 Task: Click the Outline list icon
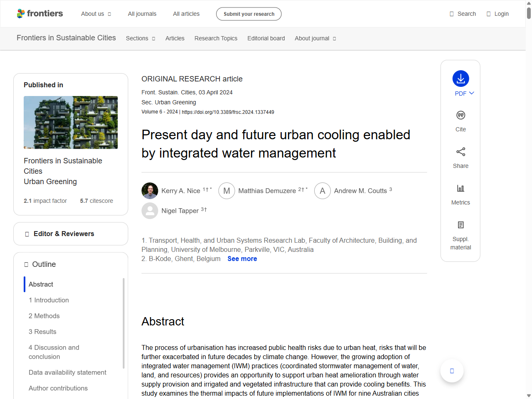pos(26,264)
